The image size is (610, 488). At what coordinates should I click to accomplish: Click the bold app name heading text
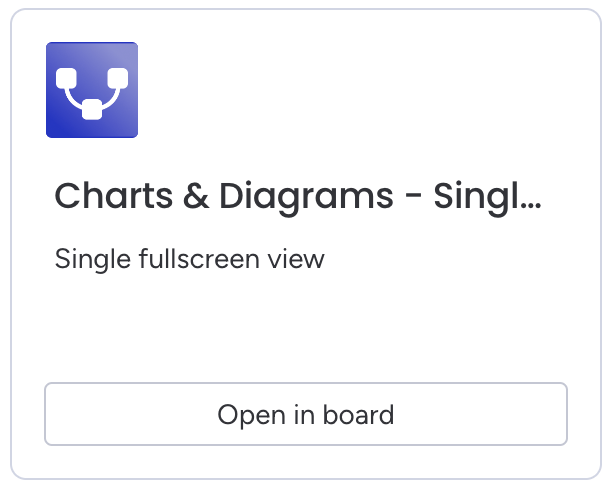297,196
